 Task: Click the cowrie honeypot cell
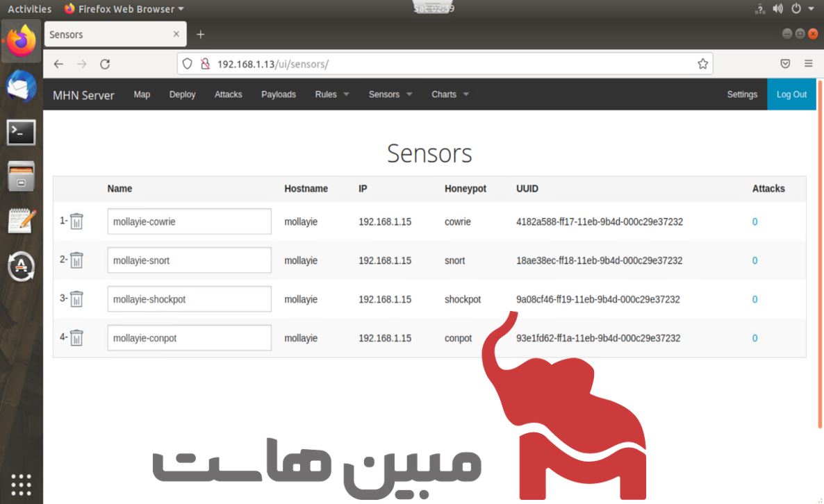coord(458,221)
